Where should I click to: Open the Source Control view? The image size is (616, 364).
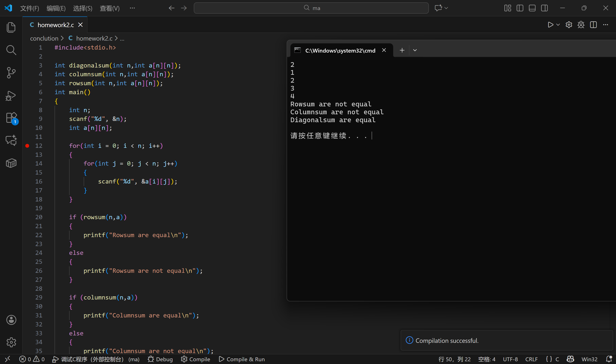[x=11, y=73]
